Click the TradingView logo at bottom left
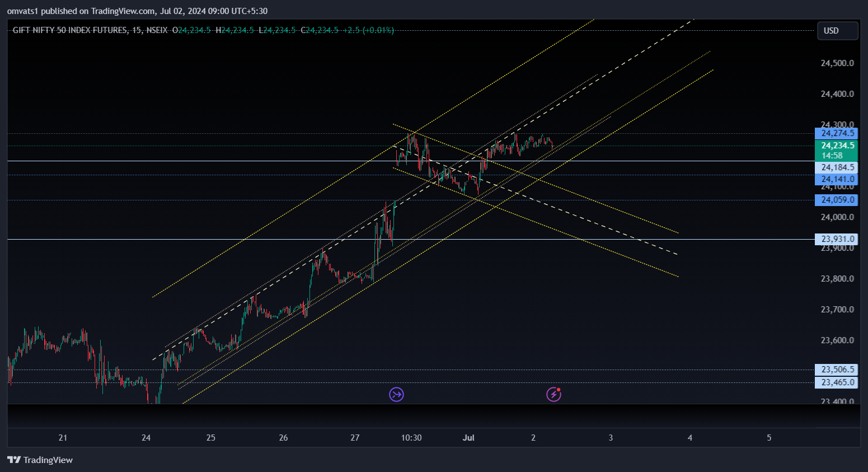868x472 pixels. [40, 460]
